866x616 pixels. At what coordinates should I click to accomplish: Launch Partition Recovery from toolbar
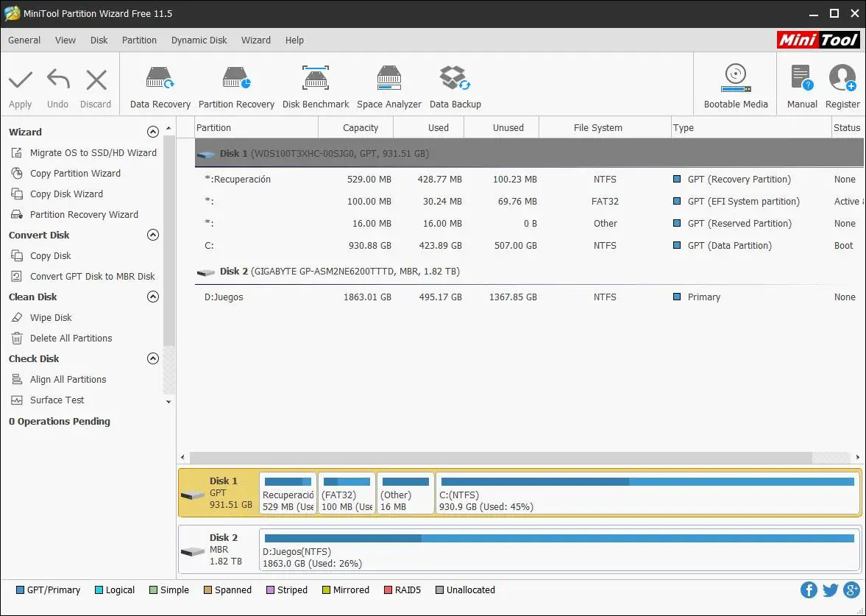(236, 87)
